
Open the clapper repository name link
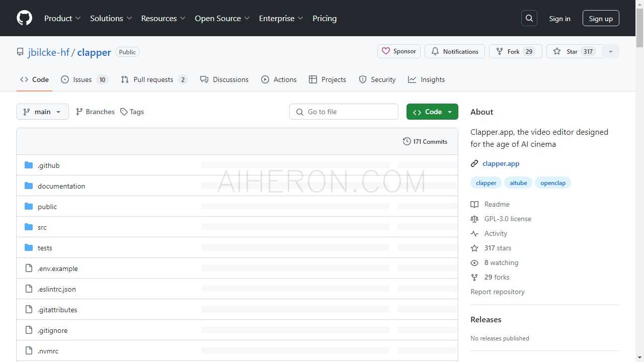(94, 52)
